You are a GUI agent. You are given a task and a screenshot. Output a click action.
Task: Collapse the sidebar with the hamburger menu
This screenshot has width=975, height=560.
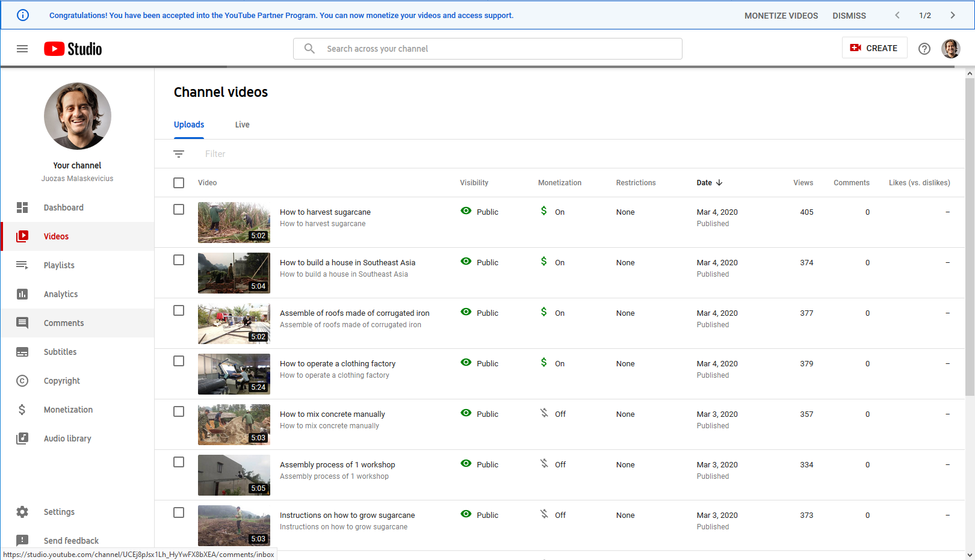pos(22,49)
